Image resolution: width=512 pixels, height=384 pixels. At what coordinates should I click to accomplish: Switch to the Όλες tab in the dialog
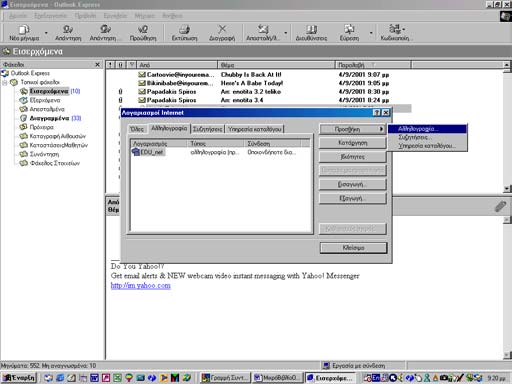pos(137,129)
